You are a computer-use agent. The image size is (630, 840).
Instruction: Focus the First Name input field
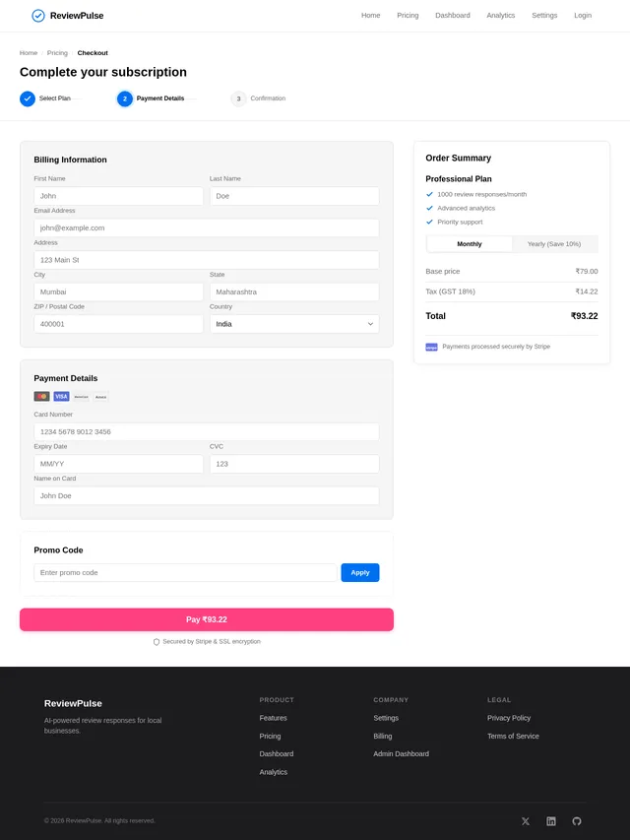click(118, 196)
